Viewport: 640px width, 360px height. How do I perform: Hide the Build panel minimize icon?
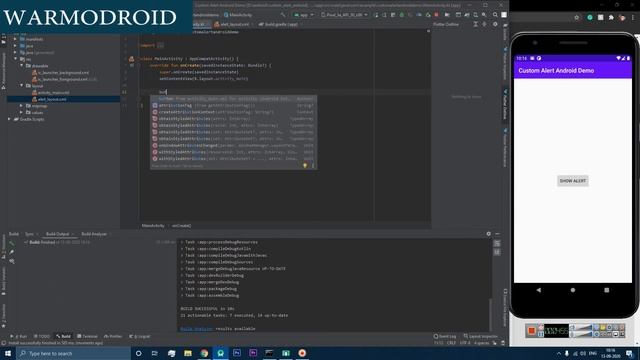point(498,234)
